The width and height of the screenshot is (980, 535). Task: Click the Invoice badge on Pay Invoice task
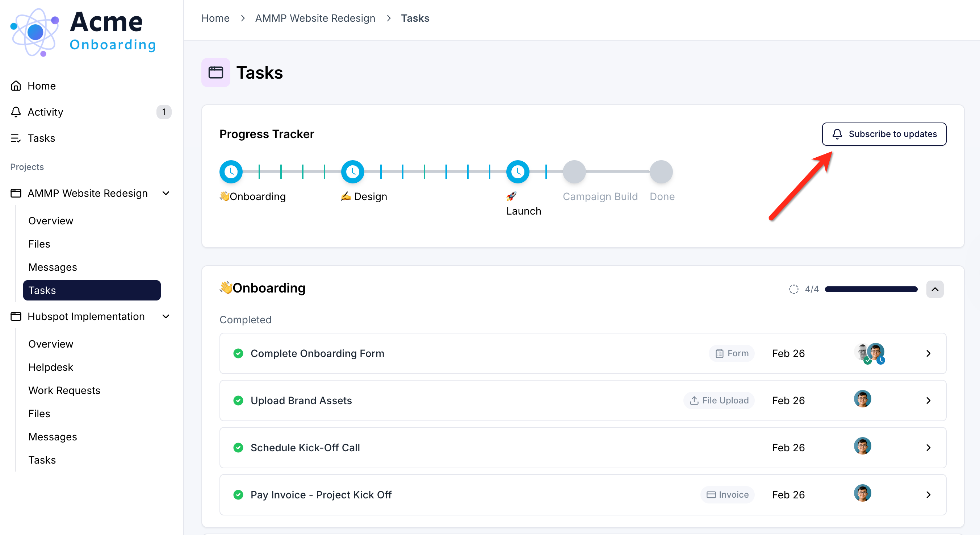(x=727, y=495)
